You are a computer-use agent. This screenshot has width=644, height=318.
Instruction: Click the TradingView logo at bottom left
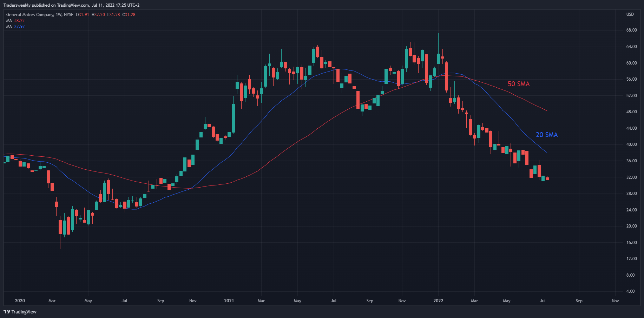pyautogui.click(x=20, y=312)
